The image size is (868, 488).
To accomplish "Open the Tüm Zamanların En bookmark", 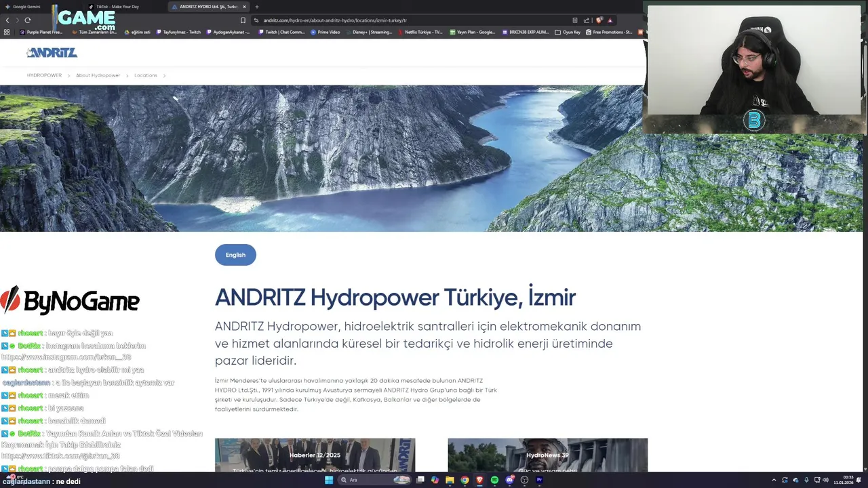I will (x=94, y=32).
